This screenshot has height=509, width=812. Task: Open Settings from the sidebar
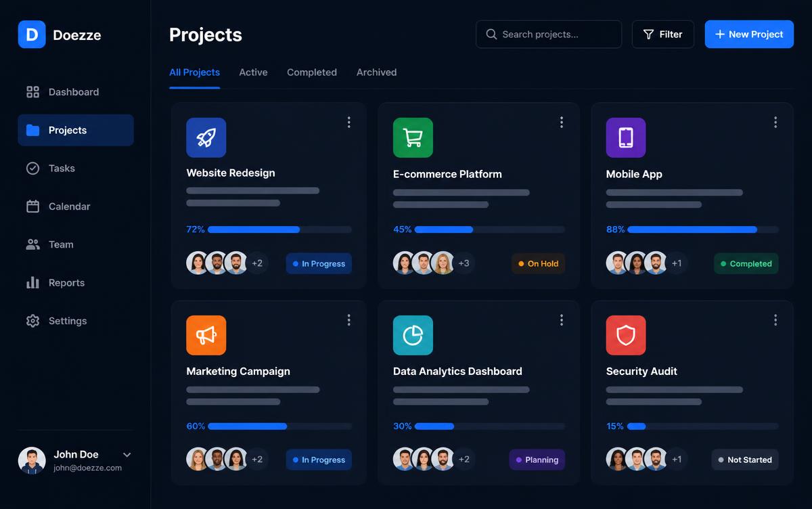click(76, 321)
